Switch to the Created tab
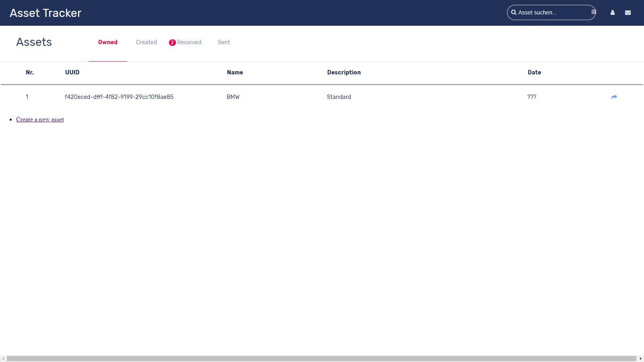 coord(147,42)
